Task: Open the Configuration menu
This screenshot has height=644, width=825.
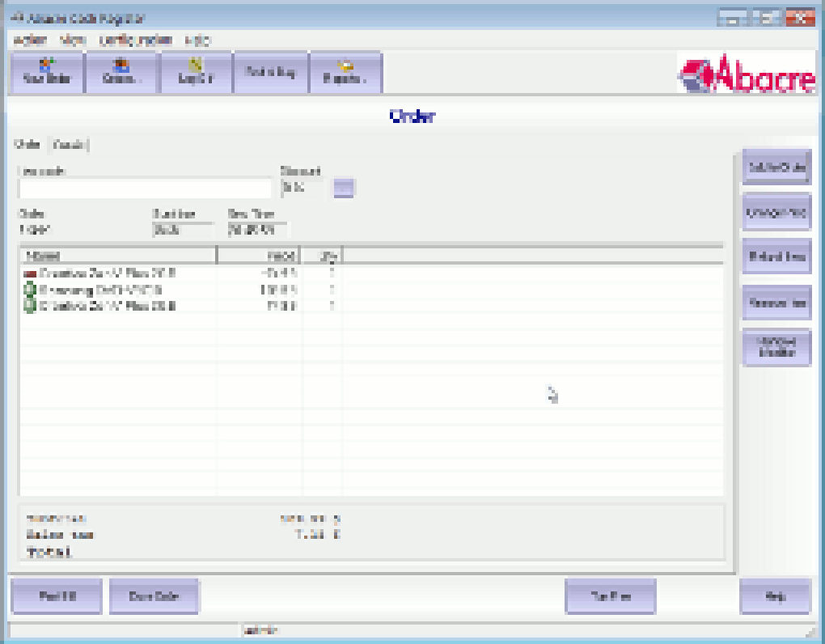Action: point(135,40)
